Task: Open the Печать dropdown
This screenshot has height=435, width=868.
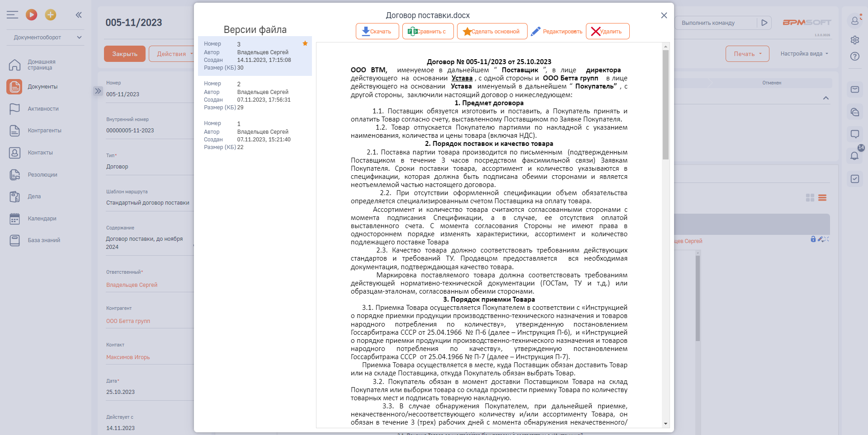Action: 747,54
